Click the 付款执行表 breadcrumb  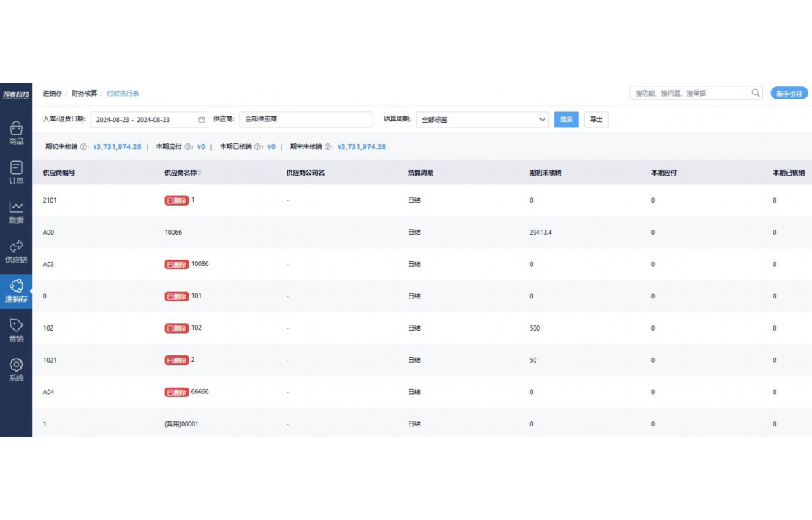coord(123,94)
